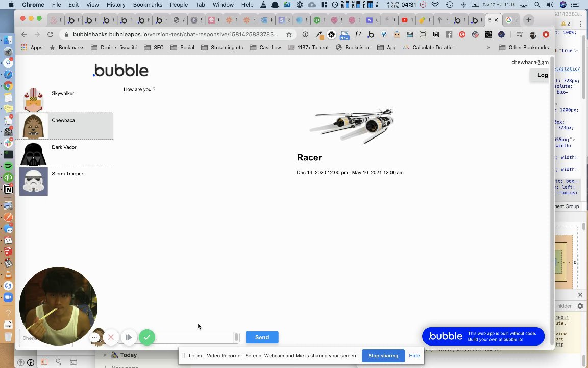The width and height of the screenshot is (588, 368).
Task: Open the App bookmarks folder
Action: tap(386, 48)
